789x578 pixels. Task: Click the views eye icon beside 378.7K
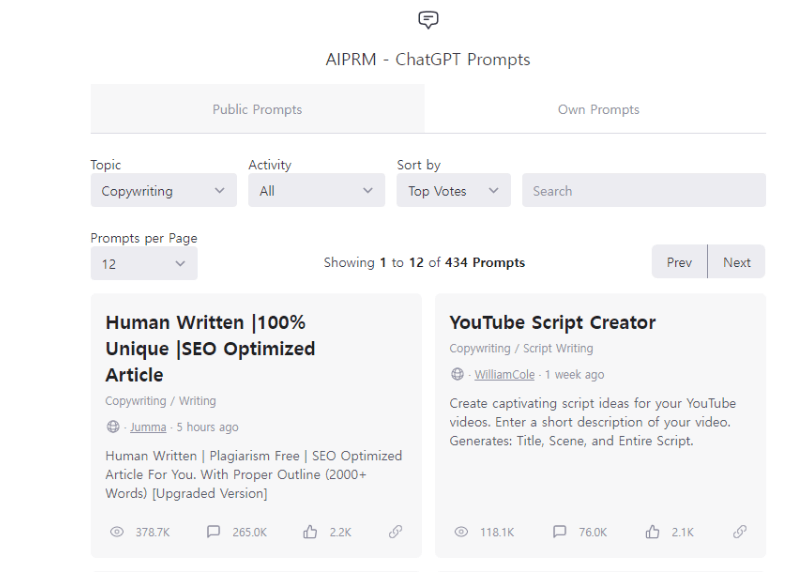pos(117,532)
